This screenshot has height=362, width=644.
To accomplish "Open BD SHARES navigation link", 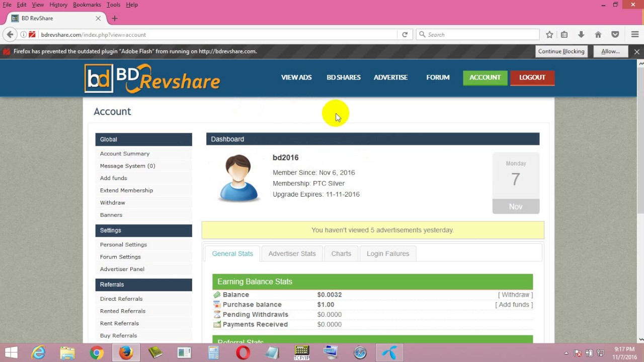I will [344, 77].
